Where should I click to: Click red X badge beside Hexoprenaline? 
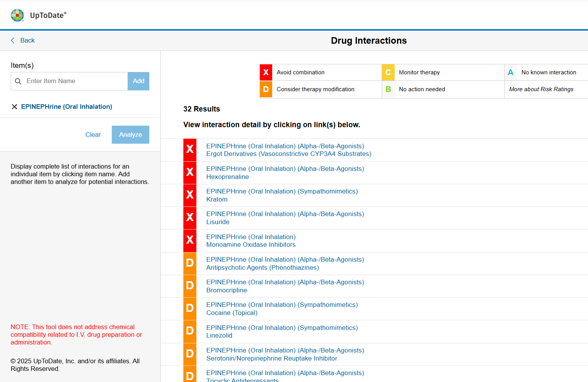coord(190,172)
